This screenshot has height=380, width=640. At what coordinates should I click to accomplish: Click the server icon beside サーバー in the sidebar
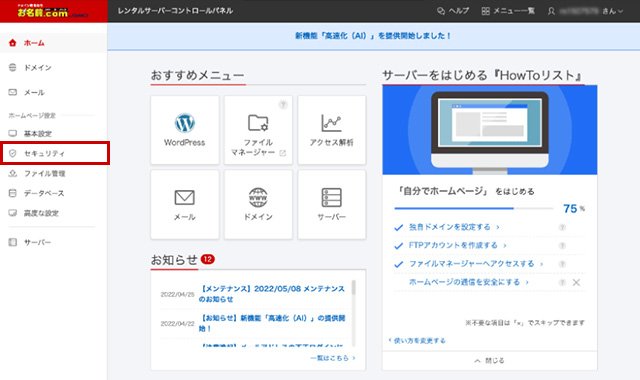(13, 242)
